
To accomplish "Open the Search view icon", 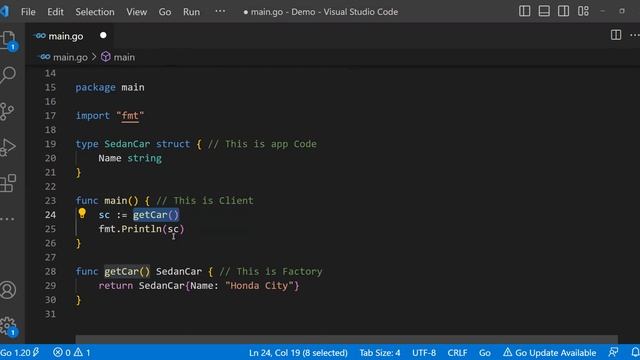I will tap(8, 75).
